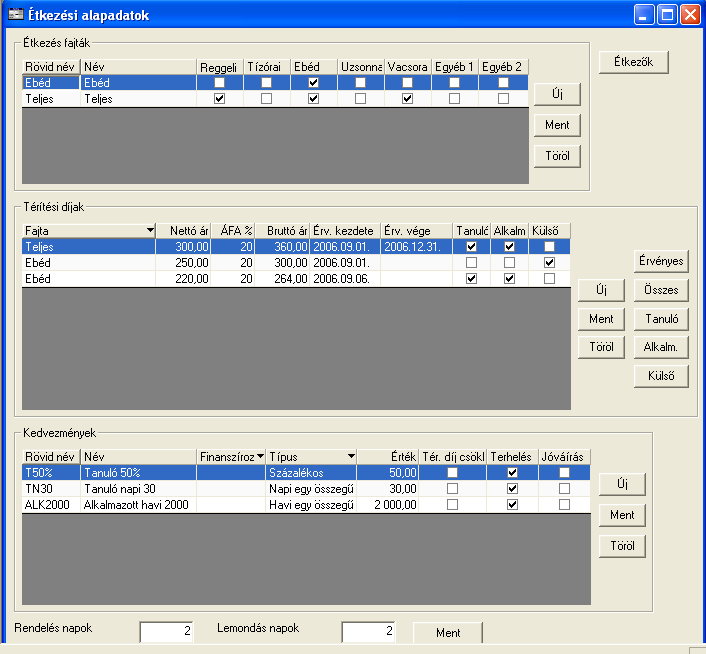The width and height of the screenshot is (706, 654).
Task: Toggle Tízórai checkbox in Teljes meal row
Action: (267, 99)
